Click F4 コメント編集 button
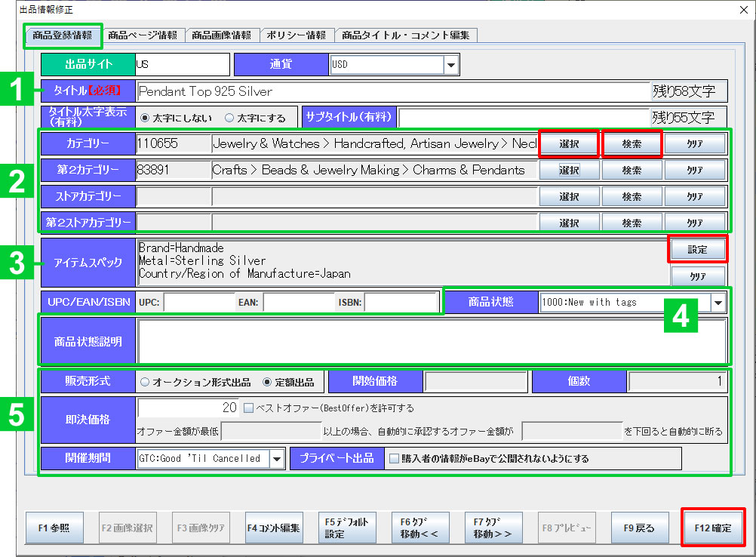 [x=273, y=528]
